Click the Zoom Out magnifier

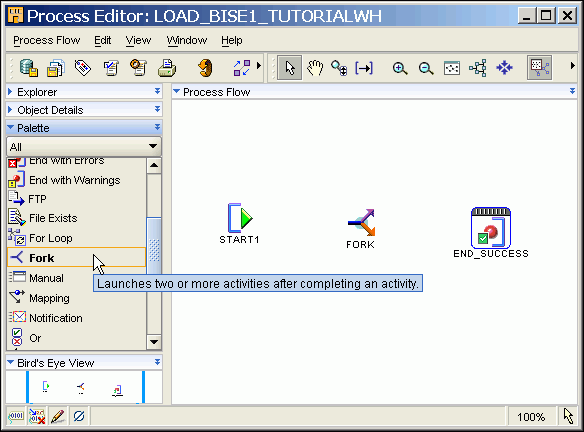[x=426, y=69]
